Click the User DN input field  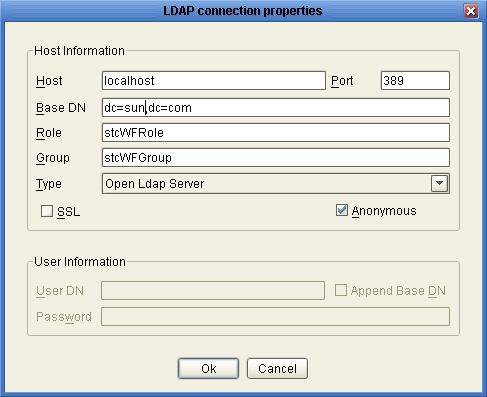click(x=213, y=290)
